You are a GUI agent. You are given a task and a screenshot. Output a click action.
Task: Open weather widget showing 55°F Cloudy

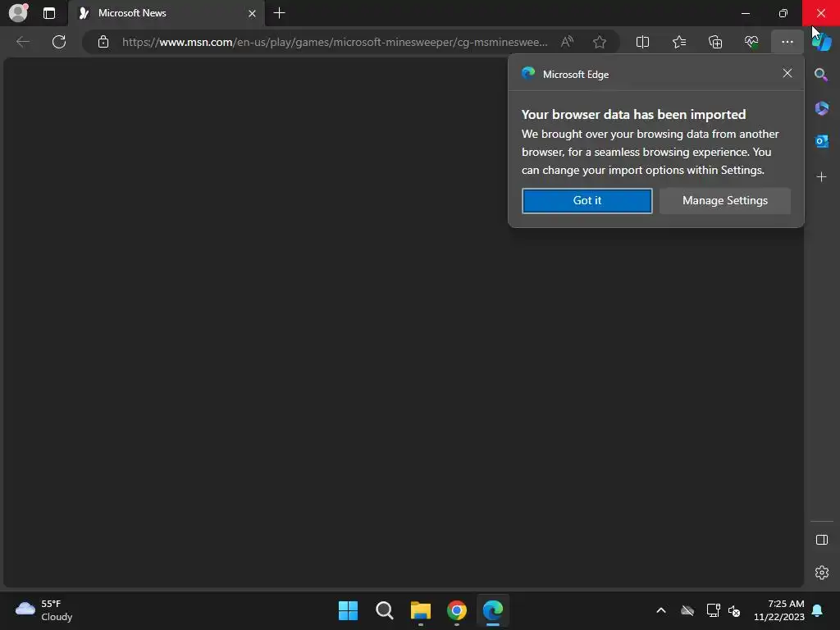(44, 610)
